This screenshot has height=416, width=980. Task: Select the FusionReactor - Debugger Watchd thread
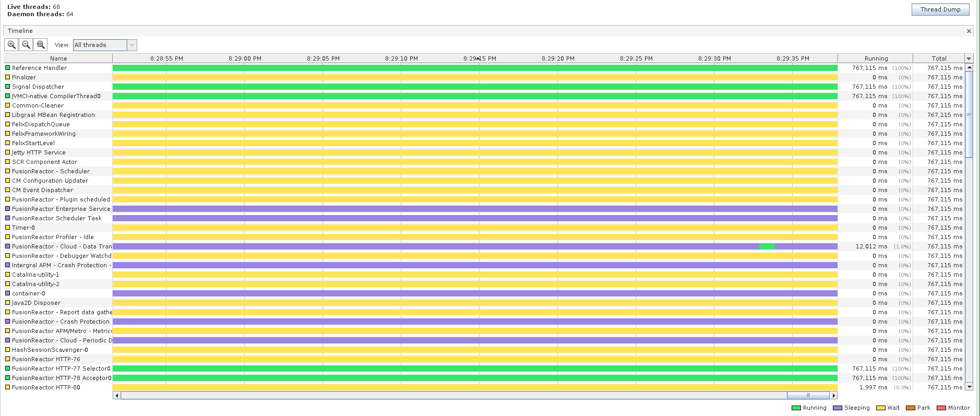coord(62,256)
